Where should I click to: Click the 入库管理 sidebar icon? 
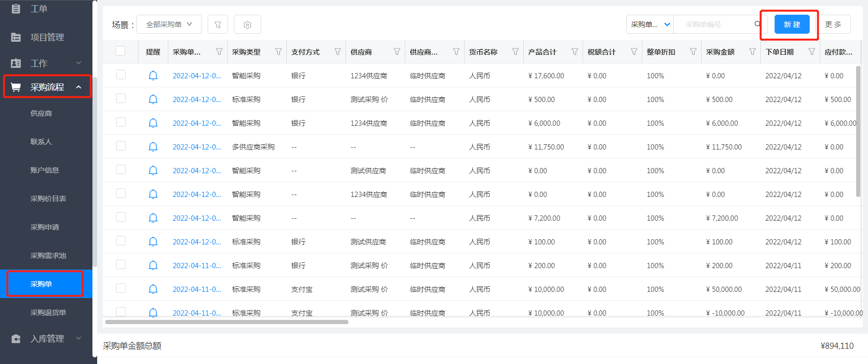coord(16,338)
